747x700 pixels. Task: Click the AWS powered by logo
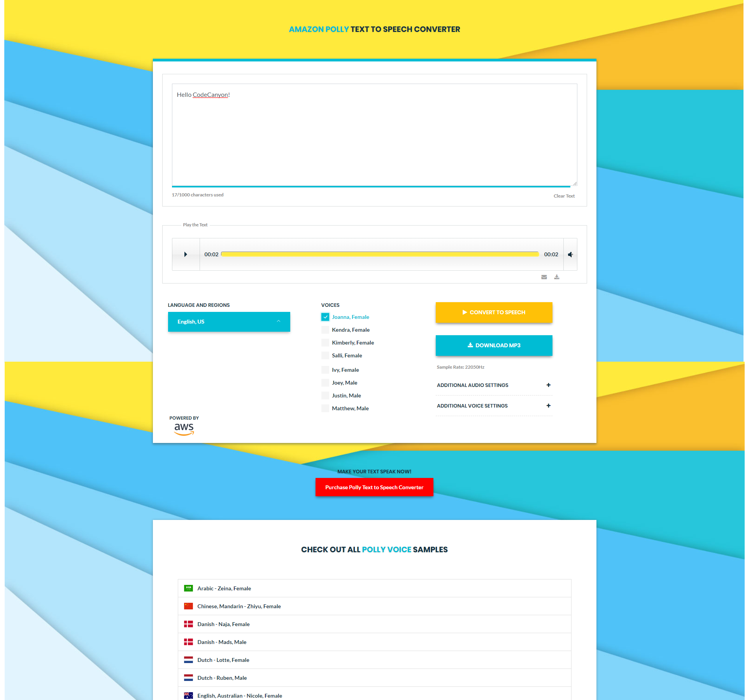coord(184,428)
